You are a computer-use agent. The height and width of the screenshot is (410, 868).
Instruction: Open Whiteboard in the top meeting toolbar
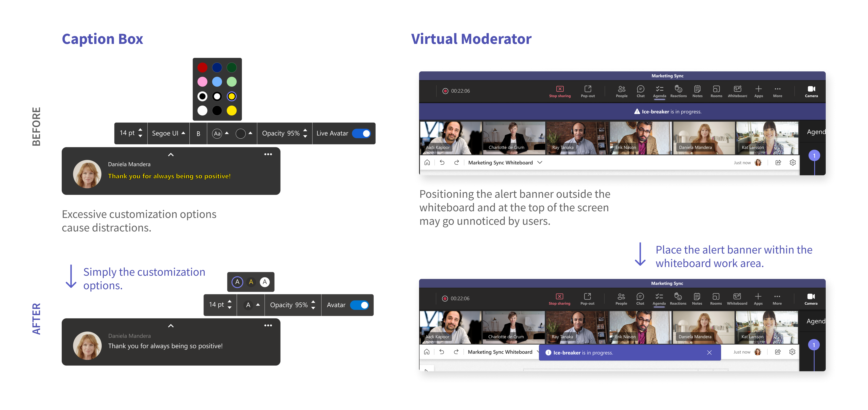point(737,91)
